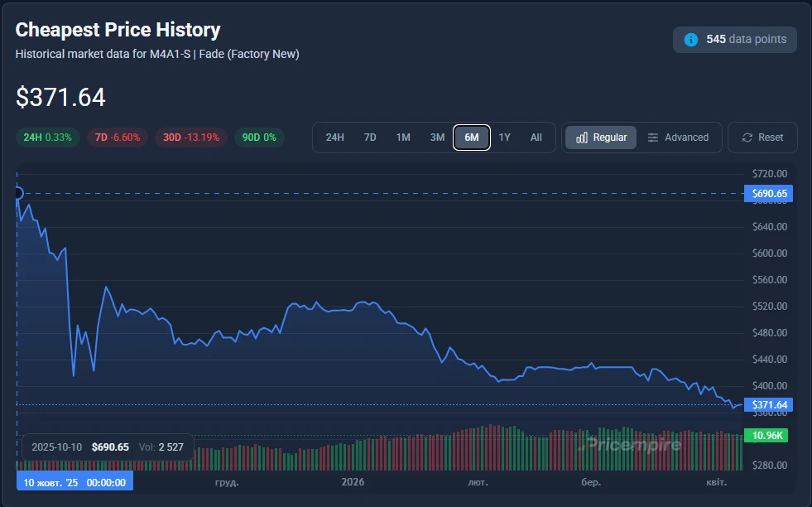The image size is (812, 507).
Task: Click the sliders icon next to Advanced
Action: [x=653, y=138]
